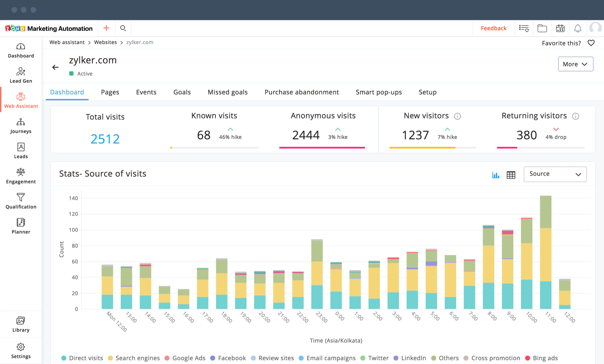Screen dimensions: 604x364
Task: Open the Lead Gen panel
Action: click(x=21, y=74)
